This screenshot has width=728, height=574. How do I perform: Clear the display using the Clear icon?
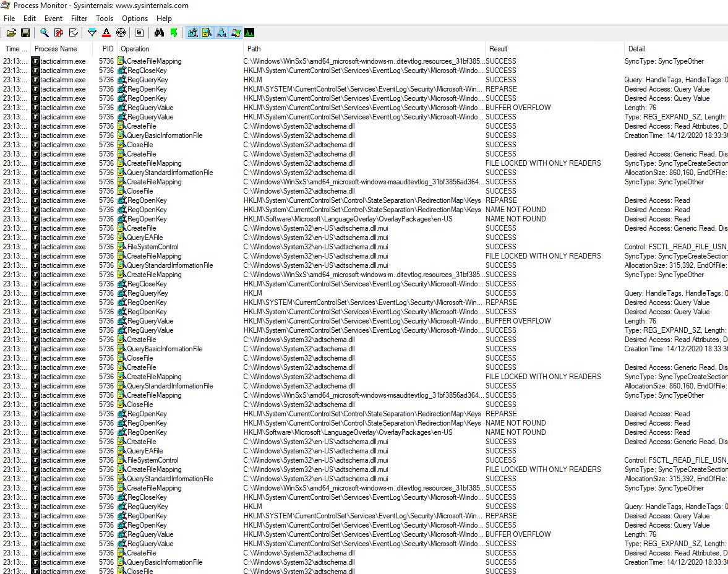point(74,33)
